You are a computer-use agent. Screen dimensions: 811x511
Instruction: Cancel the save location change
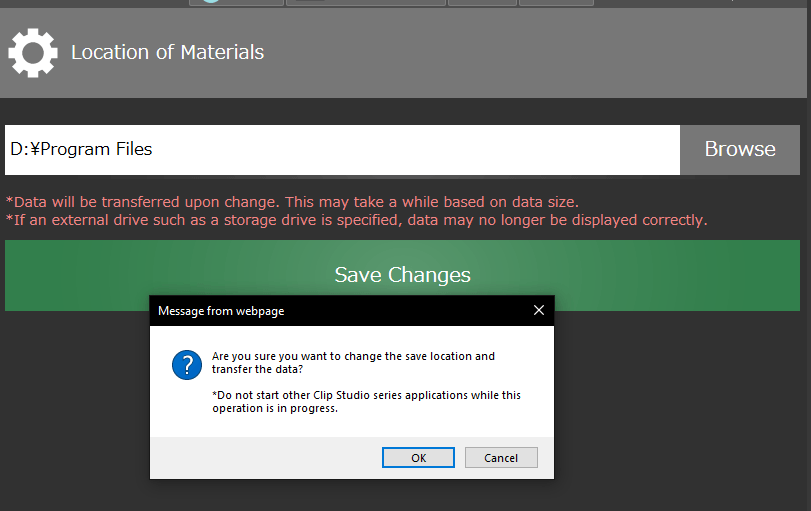click(x=501, y=457)
